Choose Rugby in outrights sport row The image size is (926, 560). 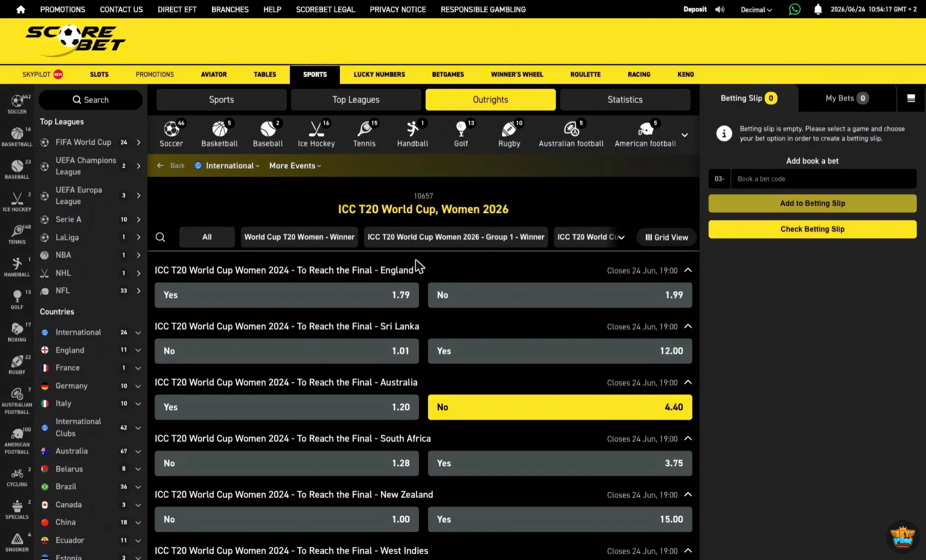tap(509, 134)
